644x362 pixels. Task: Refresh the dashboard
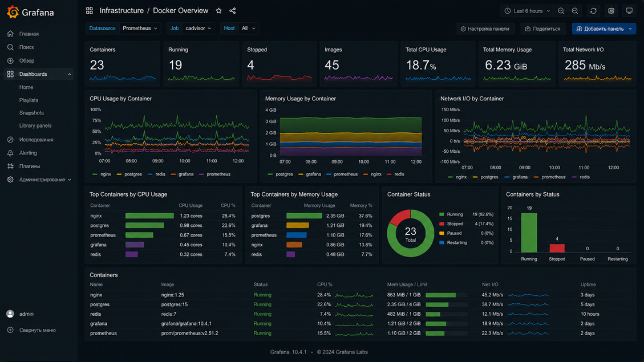[x=593, y=11]
